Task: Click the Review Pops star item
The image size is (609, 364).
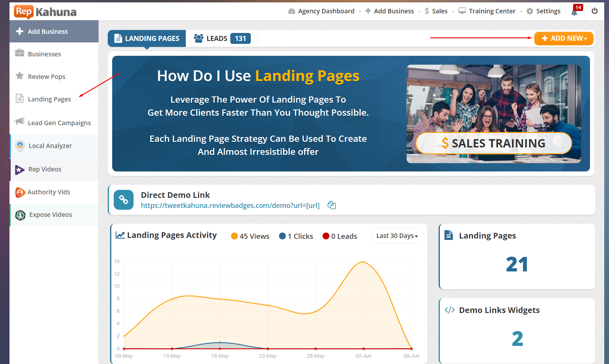Action: (46, 77)
